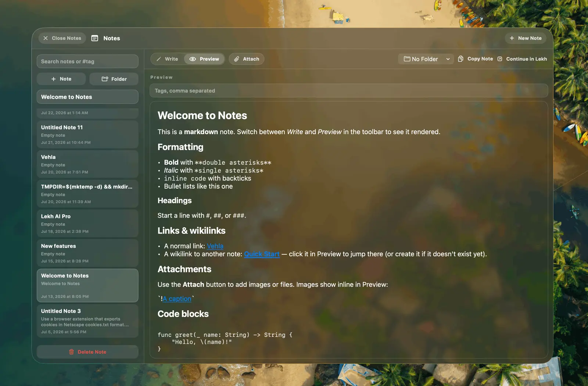The image size is (588, 386).
Task: Click the Close Notes label
Action: [x=67, y=38]
